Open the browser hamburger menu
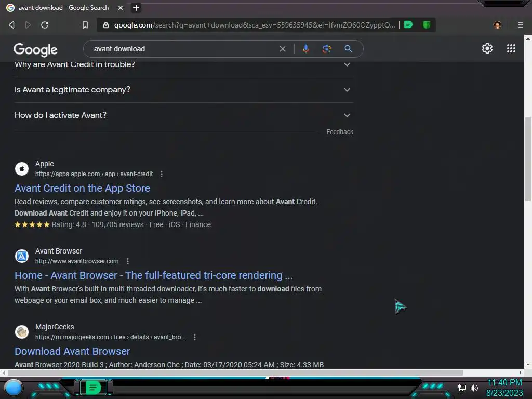 pyautogui.click(x=521, y=25)
